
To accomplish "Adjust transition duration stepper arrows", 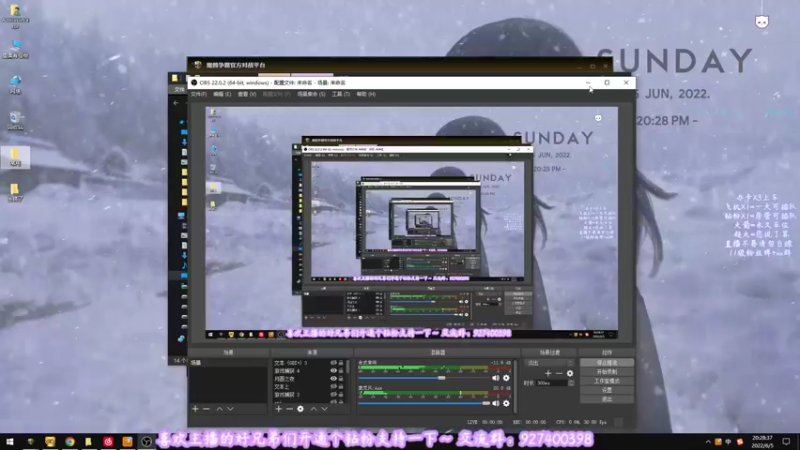I will pos(571,383).
